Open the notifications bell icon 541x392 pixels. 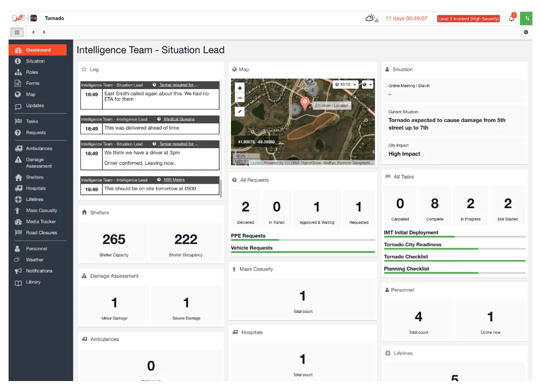tap(511, 18)
